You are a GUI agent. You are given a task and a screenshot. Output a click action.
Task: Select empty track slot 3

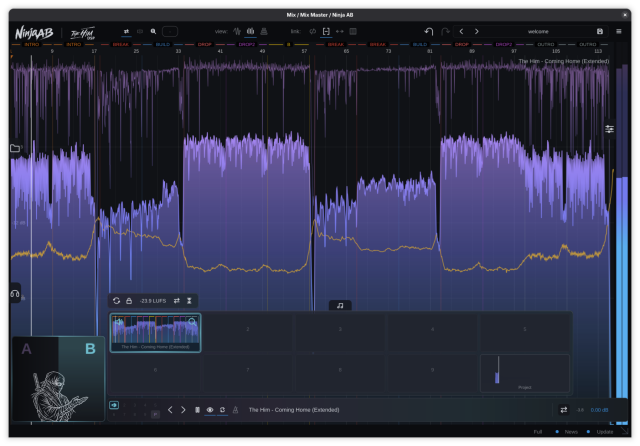tap(340, 332)
